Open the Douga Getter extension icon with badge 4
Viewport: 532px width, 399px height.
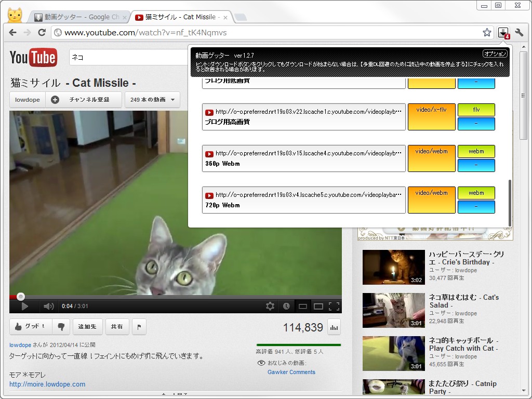tap(503, 32)
